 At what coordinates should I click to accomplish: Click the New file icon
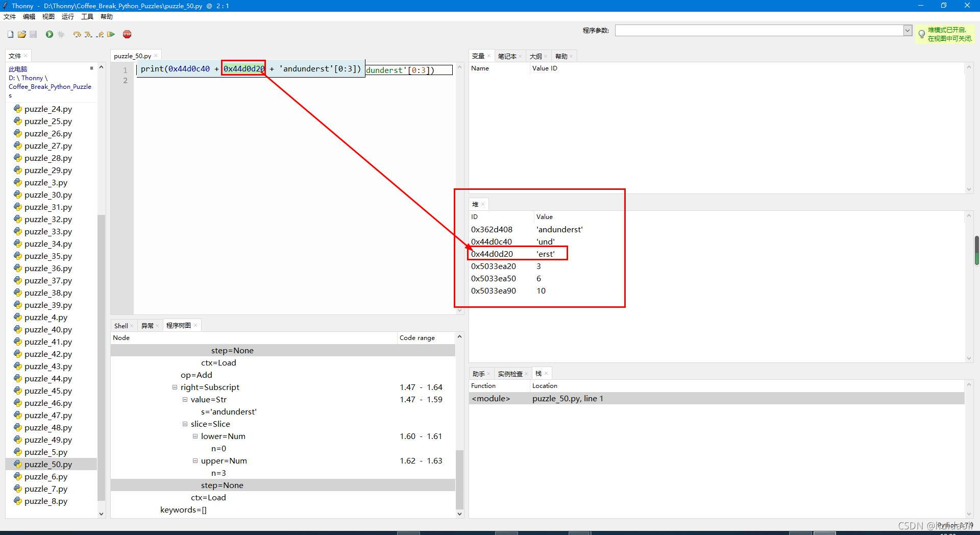click(10, 34)
